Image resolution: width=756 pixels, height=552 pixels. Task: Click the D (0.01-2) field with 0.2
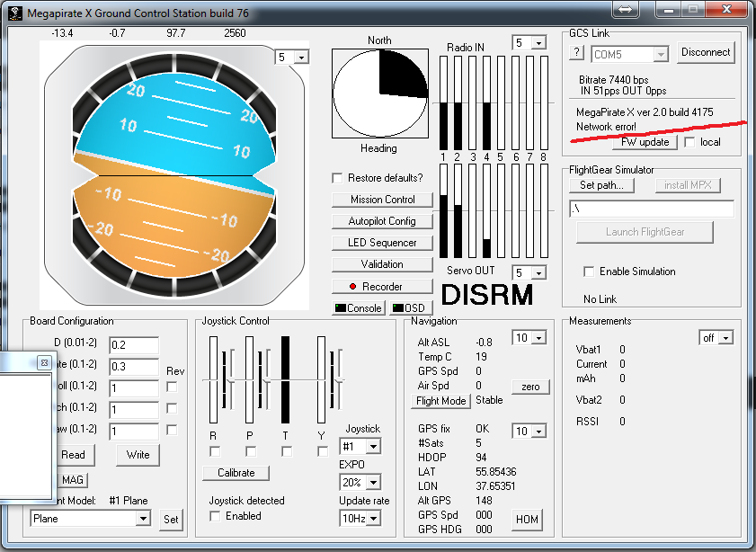coord(134,345)
